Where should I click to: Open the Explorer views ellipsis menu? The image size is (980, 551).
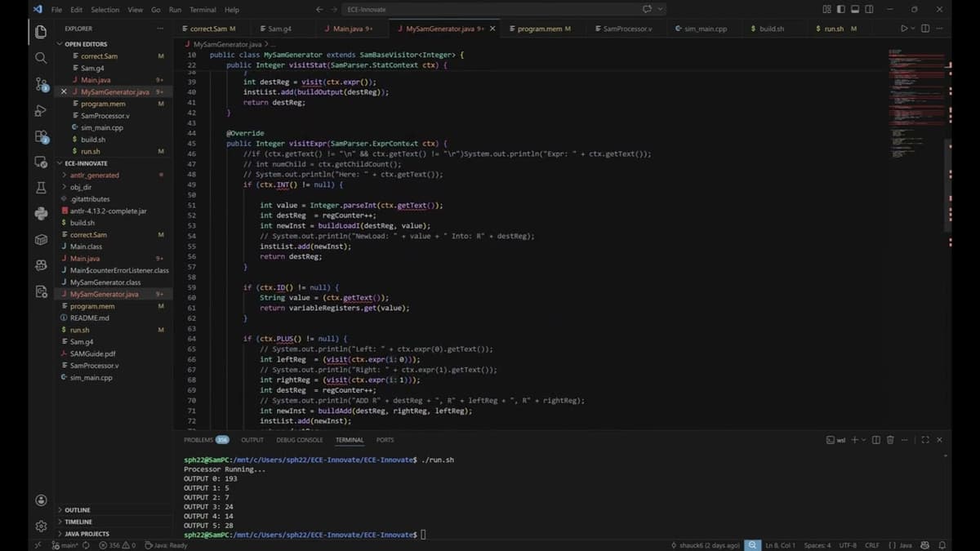tap(159, 29)
